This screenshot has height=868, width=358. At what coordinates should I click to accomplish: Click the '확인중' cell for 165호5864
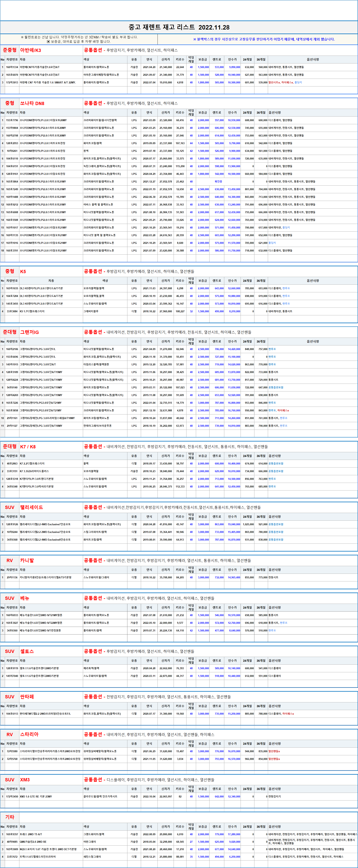[x=219, y=182]
